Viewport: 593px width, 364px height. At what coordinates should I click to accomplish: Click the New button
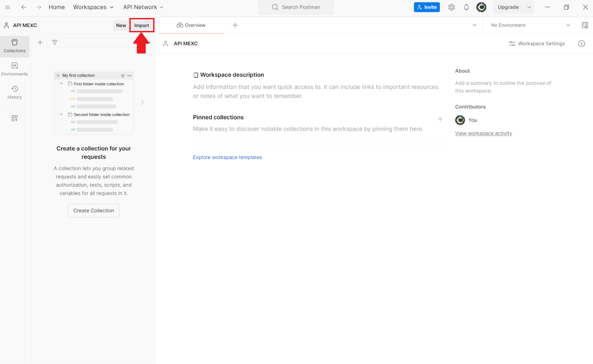(121, 25)
